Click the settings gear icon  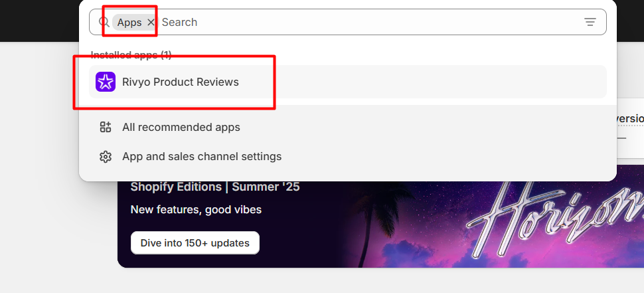[x=106, y=157]
